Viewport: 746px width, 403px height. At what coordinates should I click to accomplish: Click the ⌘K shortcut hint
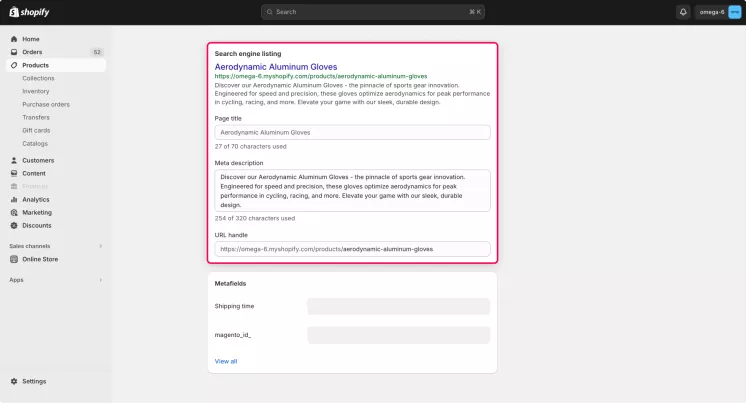click(475, 12)
